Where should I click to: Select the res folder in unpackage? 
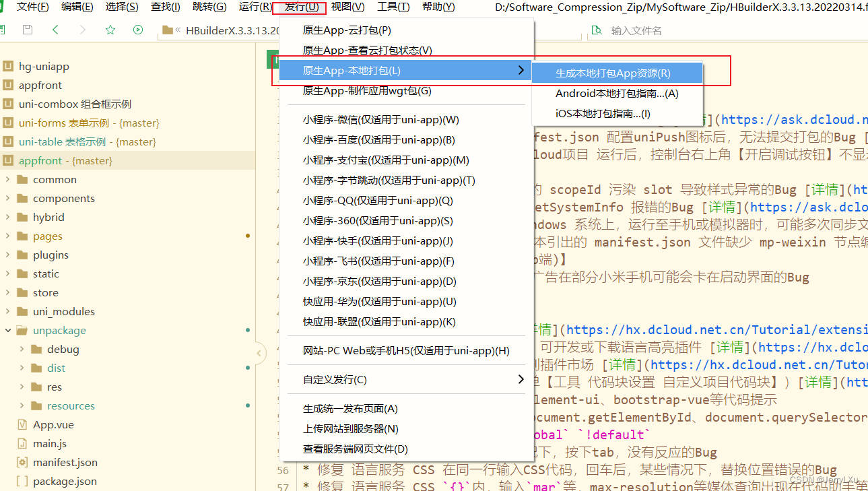(x=54, y=387)
